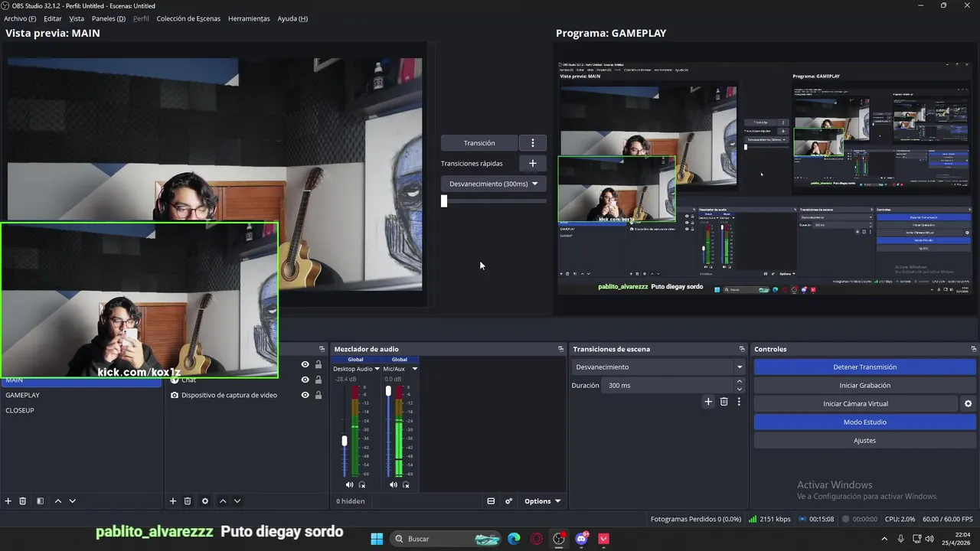The image size is (980, 551).
Task: Open transition options three-dot button
Action: [533, 143]
